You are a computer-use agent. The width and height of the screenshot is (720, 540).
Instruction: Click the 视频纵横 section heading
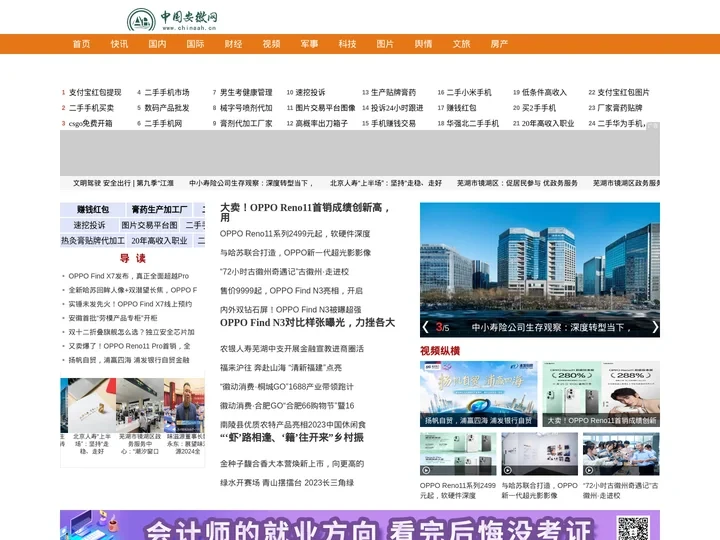(x=440, y=351)
